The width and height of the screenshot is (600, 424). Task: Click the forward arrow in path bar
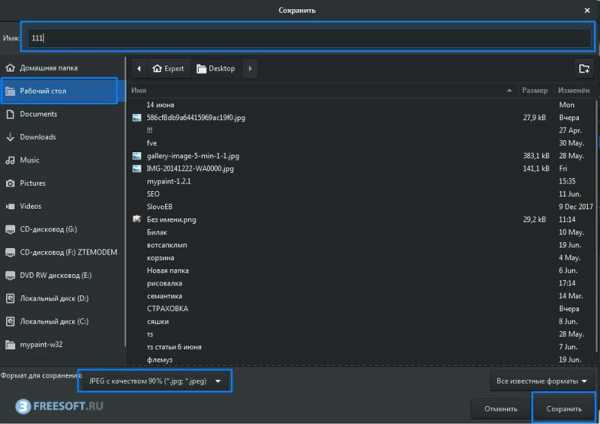(250, 68)
